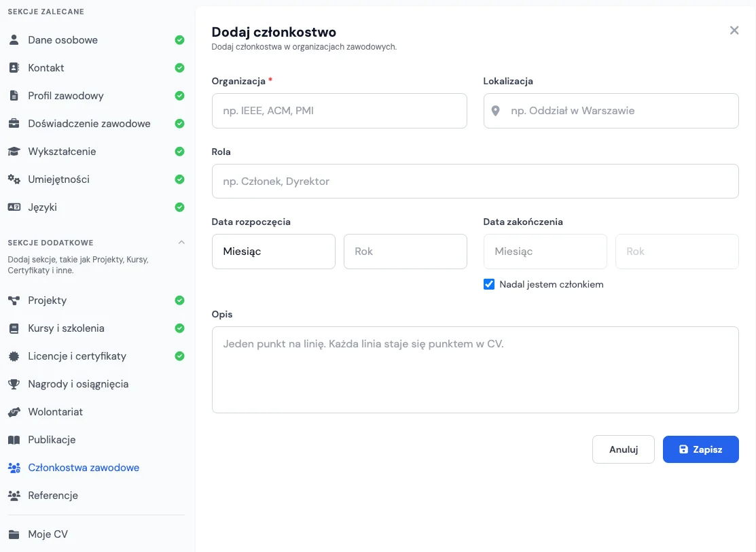
Task: Navigate to Wykształcenie section
Action: (96, 152)
